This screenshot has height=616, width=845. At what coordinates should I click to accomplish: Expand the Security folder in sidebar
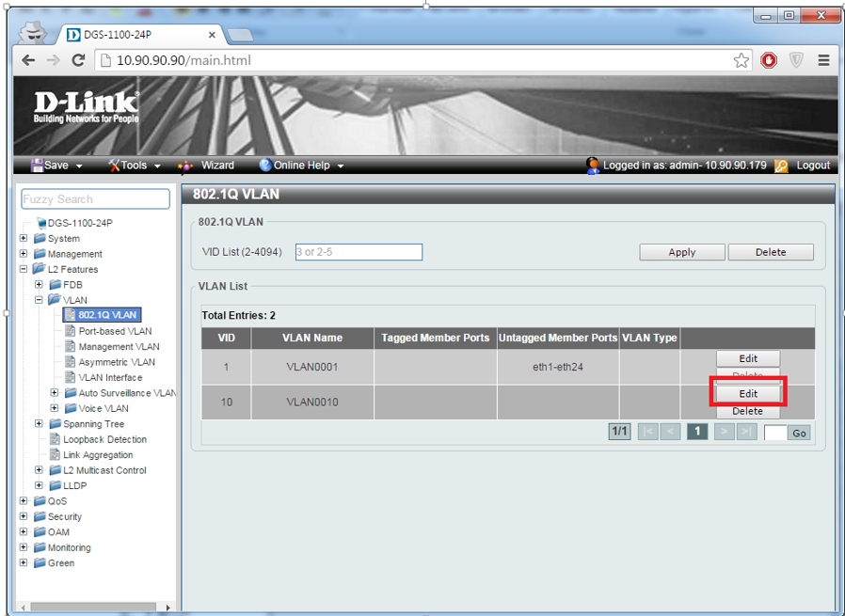[x=24, y=516]
